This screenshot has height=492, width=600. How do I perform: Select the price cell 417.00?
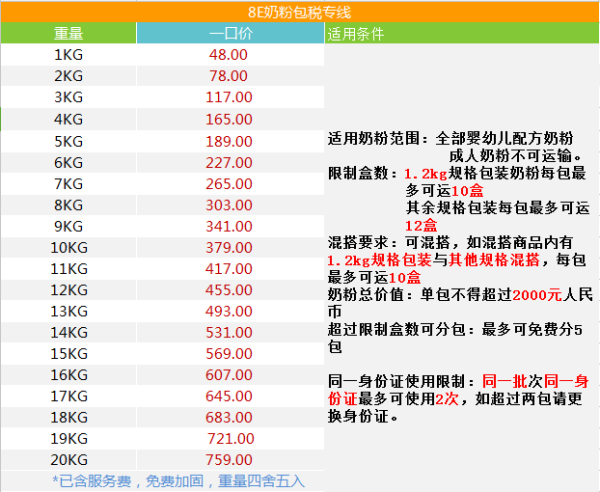[x=230, y=269]
